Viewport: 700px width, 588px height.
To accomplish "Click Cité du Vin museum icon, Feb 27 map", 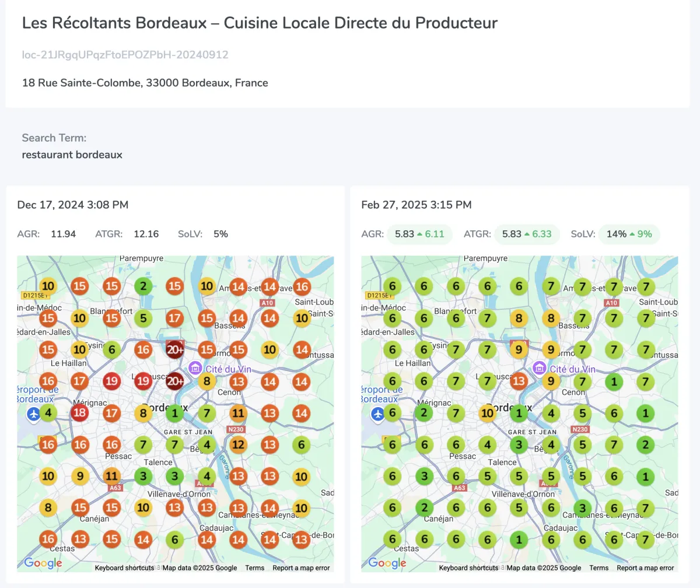I will (539, 368).
